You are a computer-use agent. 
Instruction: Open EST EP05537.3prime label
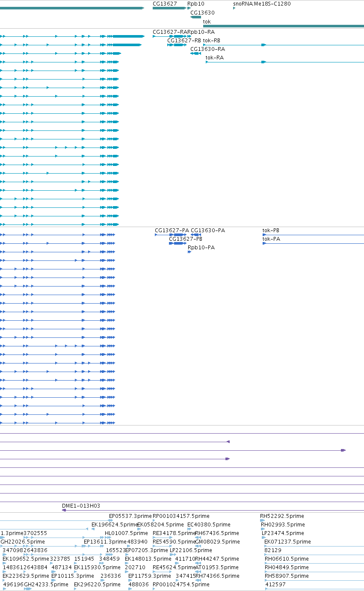[x=130, y=516]
